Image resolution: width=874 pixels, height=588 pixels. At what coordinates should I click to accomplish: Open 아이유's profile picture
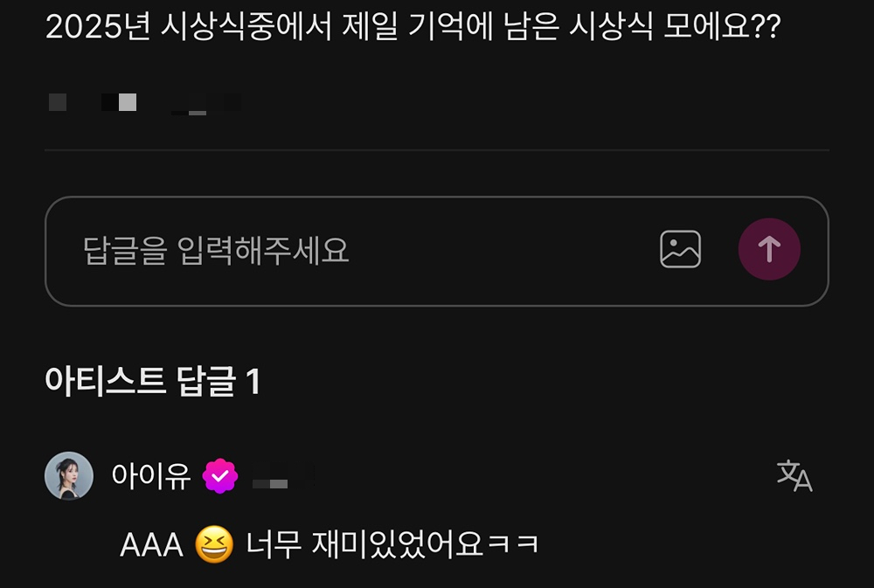69,475
